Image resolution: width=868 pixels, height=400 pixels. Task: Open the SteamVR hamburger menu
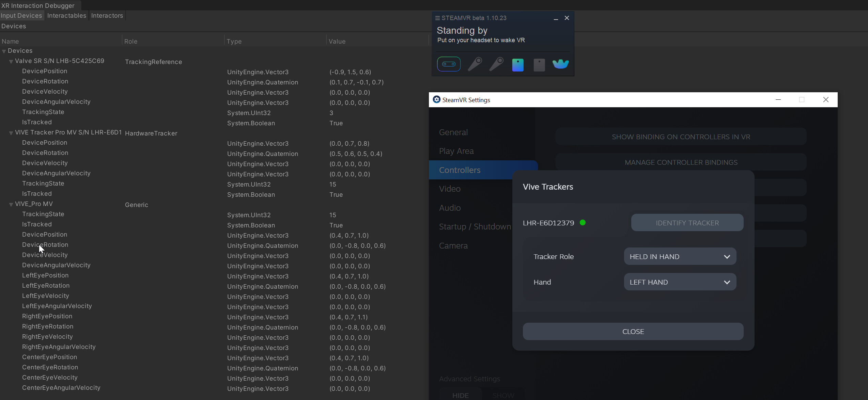click(x=437, y=18)
